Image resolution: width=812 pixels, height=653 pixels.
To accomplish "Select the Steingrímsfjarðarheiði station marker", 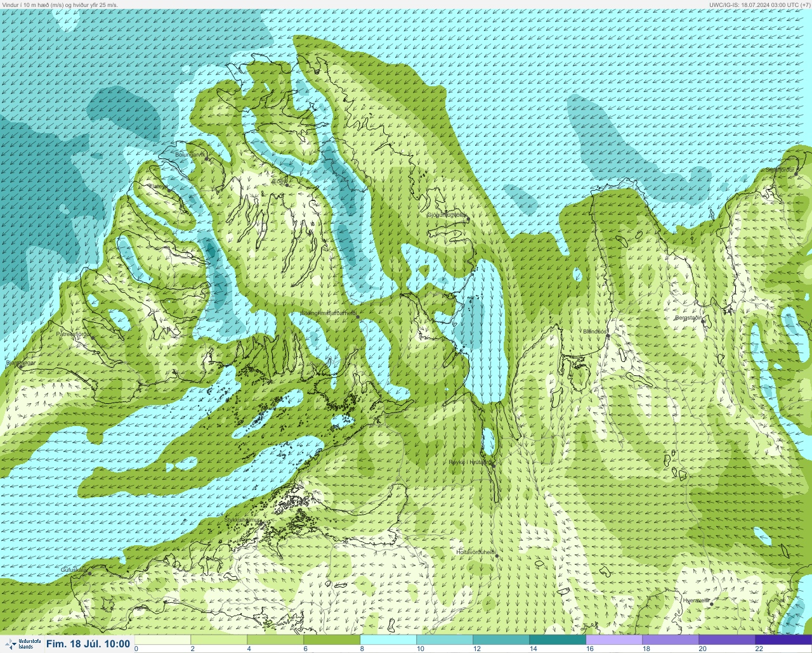I will 358,316.
